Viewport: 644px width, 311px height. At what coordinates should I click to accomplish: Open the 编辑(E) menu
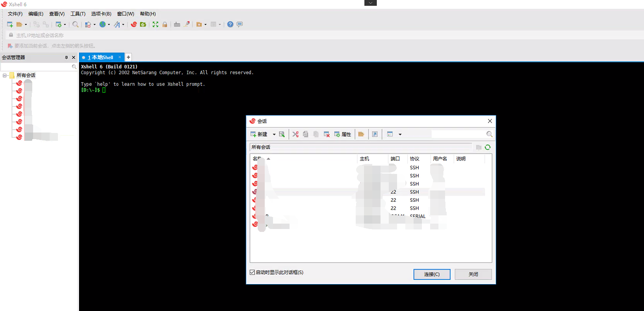tap(36, 14)
